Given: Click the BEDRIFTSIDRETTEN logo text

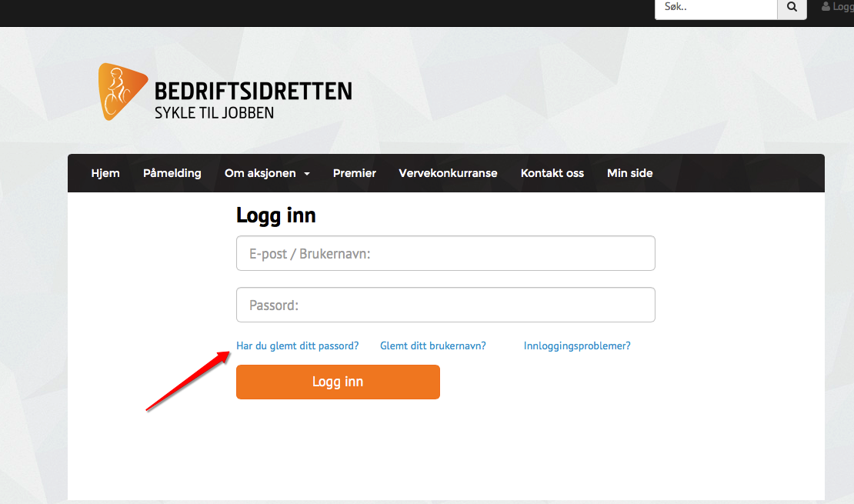Looking at the screenshot, I should pos(253,92).
